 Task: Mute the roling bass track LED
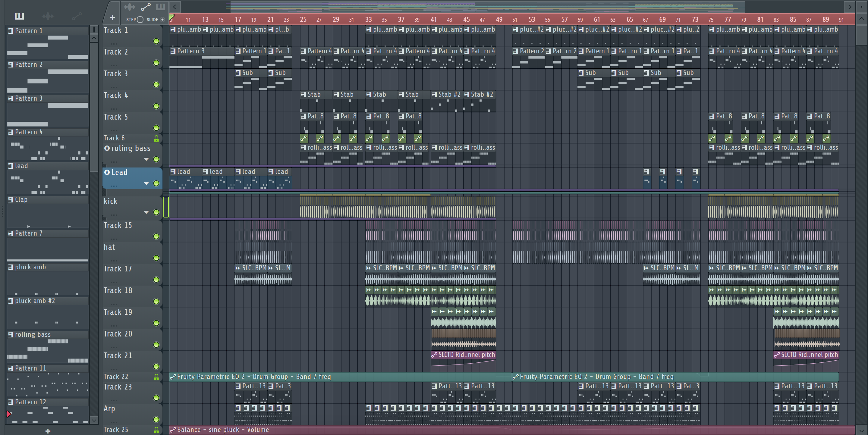click(156, 159)
